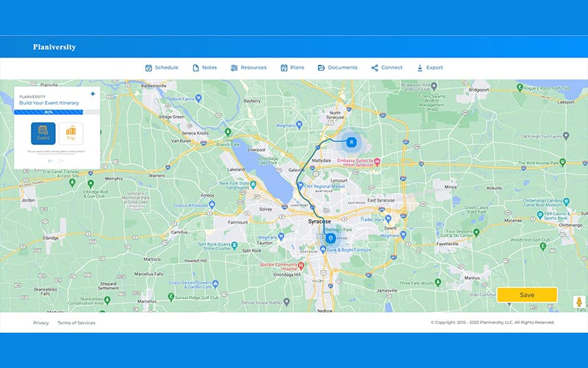Click the Costco Wholesale pin
This screenshot has height=368, width=588.
point(212,205)
